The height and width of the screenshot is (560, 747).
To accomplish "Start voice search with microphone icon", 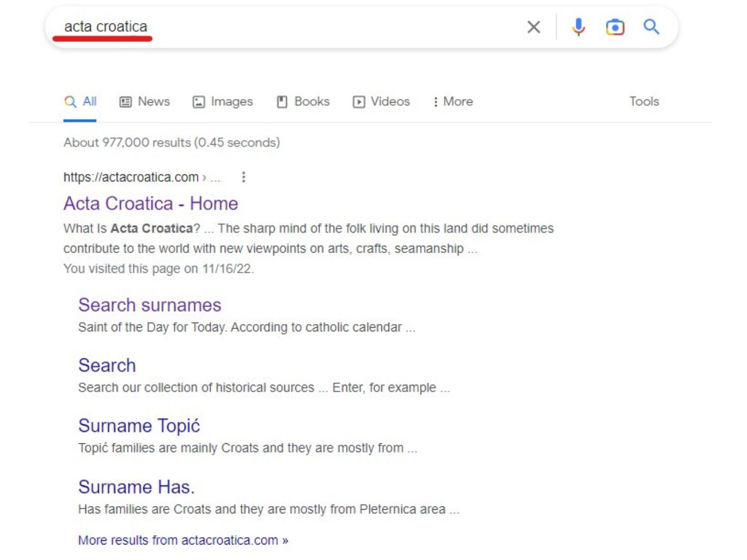I will click(x=578, y=27).
